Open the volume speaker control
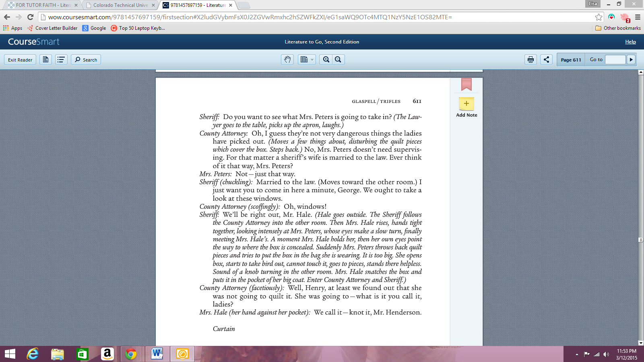 [x=606, y=354]
